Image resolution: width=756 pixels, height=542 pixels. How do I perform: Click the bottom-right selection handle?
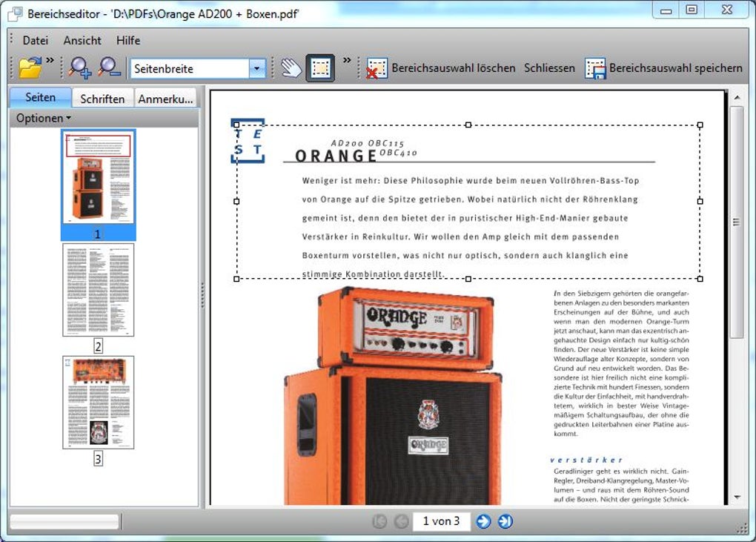tap(700, 279)
